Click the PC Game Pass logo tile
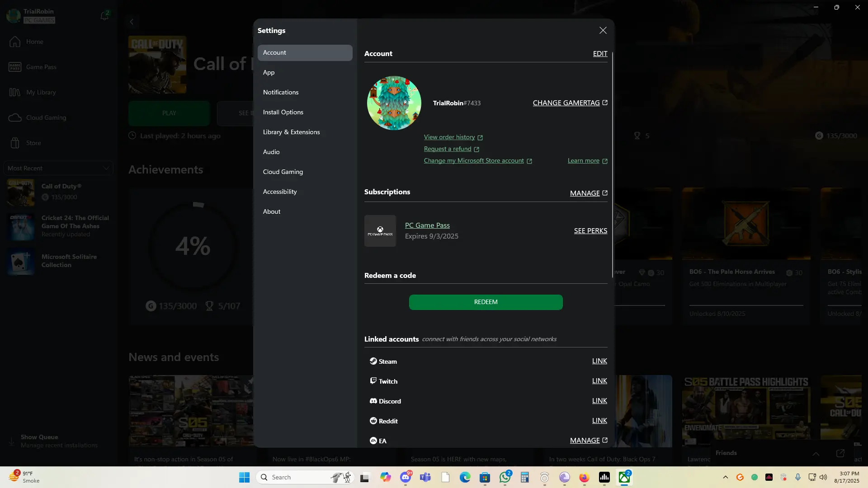Viewport: 868px width, 488px height. point(380,231)
